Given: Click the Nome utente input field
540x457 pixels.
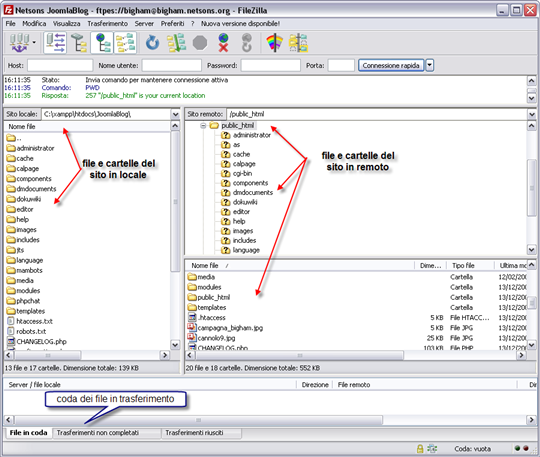Looking at the screenshot, I should tap(172, 65).
